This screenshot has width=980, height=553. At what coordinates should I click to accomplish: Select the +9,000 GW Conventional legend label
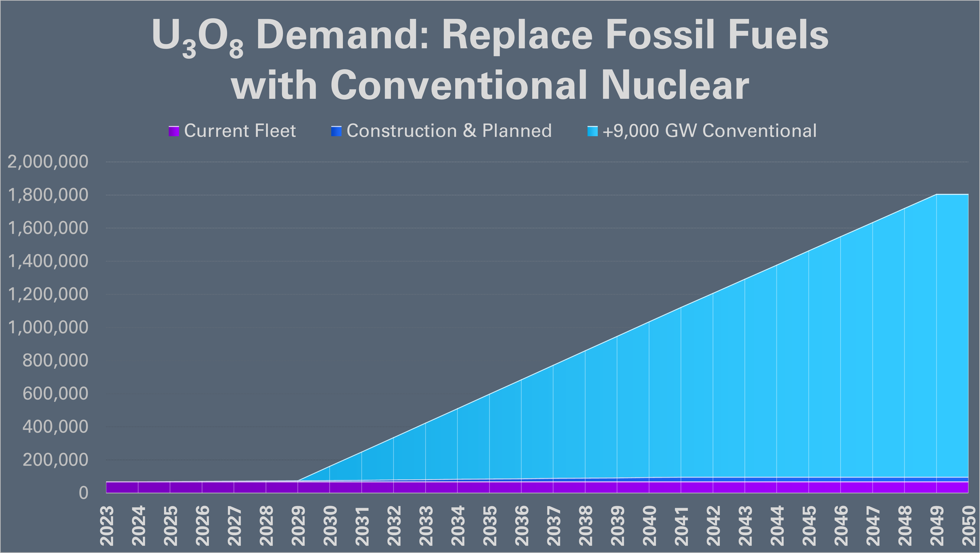[710, 131]
